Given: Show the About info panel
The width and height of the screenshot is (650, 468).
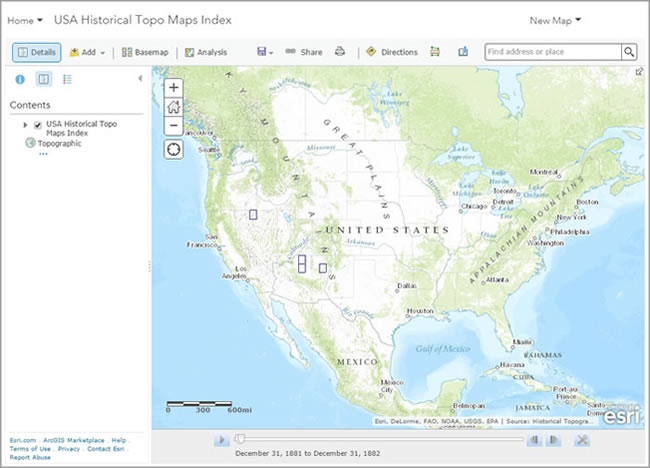Looking at the screenshot, I should [x=20, y=79].
